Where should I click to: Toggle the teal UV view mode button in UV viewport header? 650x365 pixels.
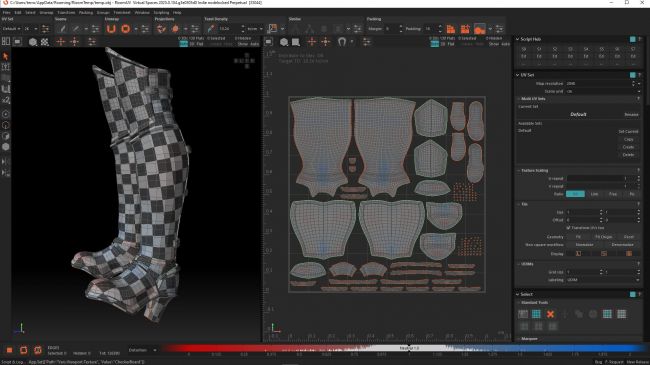coord(434,44)
